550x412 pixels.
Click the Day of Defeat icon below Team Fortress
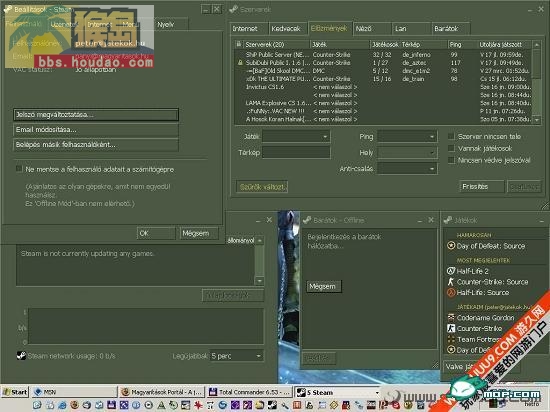point(451,350)
